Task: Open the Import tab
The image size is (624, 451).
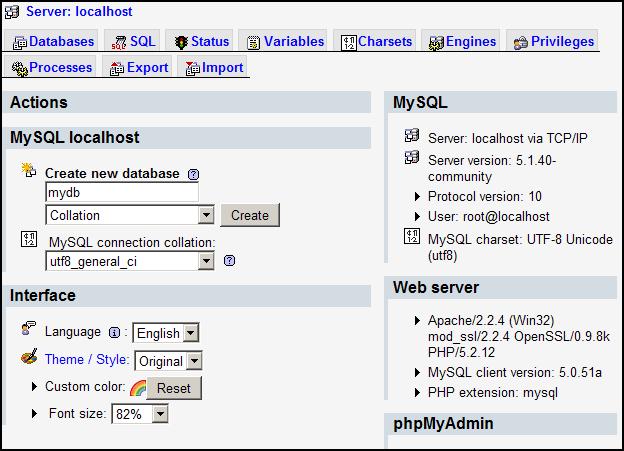Action: 214,68
